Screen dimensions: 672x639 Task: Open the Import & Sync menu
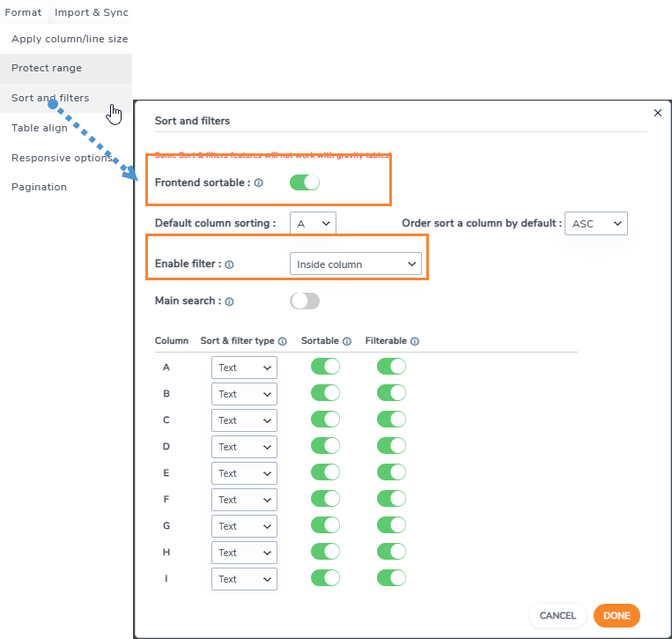point(92,12)
